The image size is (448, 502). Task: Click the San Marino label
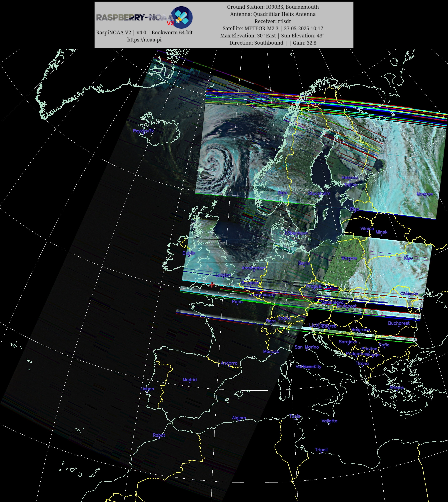307,347
